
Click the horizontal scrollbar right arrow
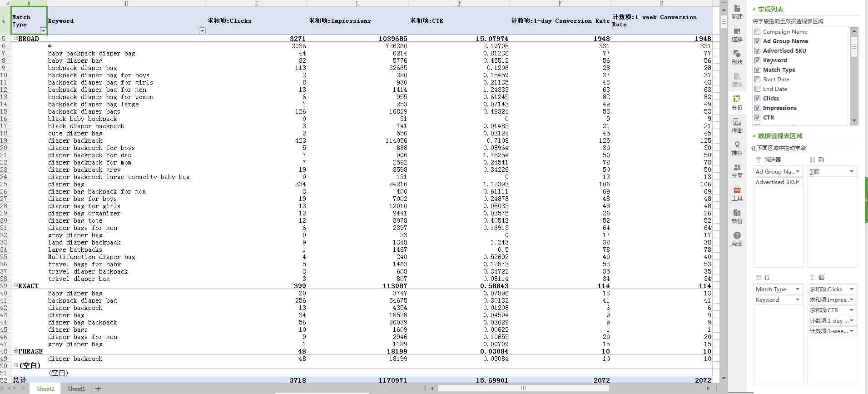tap(708, 389)
